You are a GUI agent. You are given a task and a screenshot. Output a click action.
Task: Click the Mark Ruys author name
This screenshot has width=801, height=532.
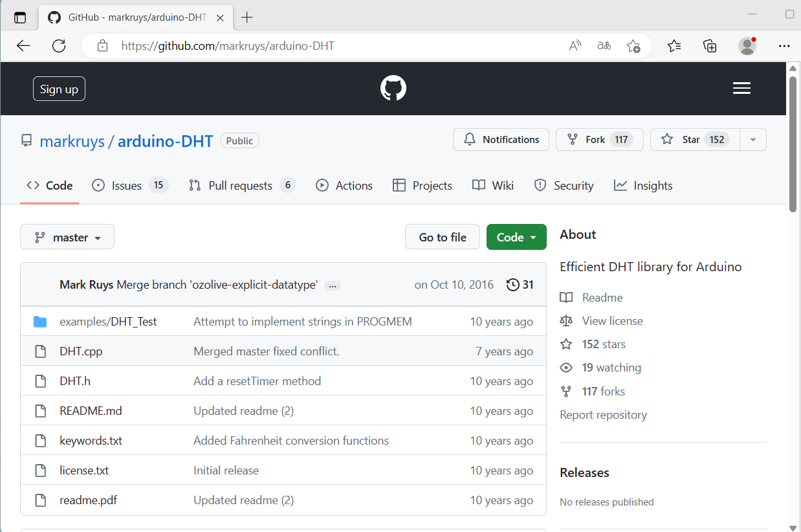(x=87, y=285)
